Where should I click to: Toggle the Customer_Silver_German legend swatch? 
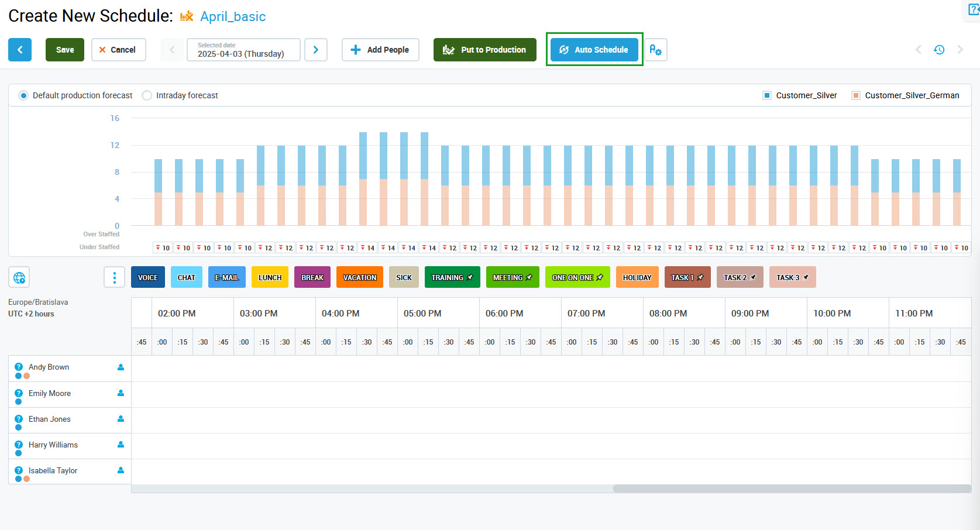point(856,95)
